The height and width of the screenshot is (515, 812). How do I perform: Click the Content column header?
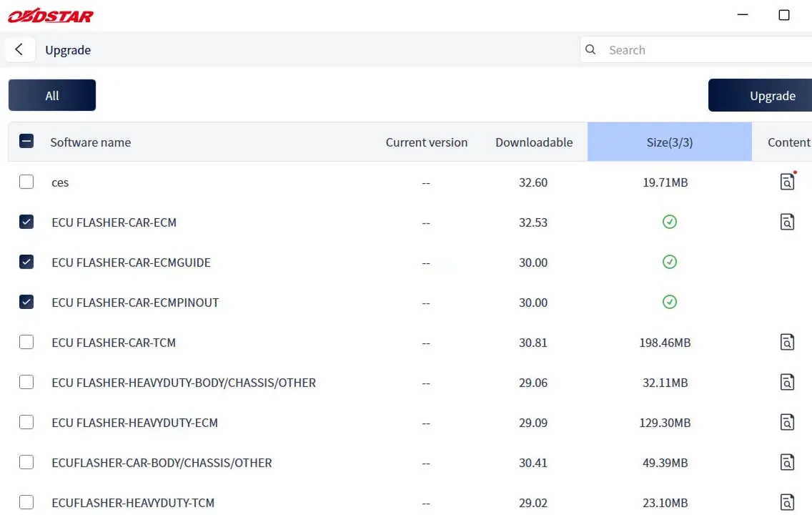click(x=788, y=142)
